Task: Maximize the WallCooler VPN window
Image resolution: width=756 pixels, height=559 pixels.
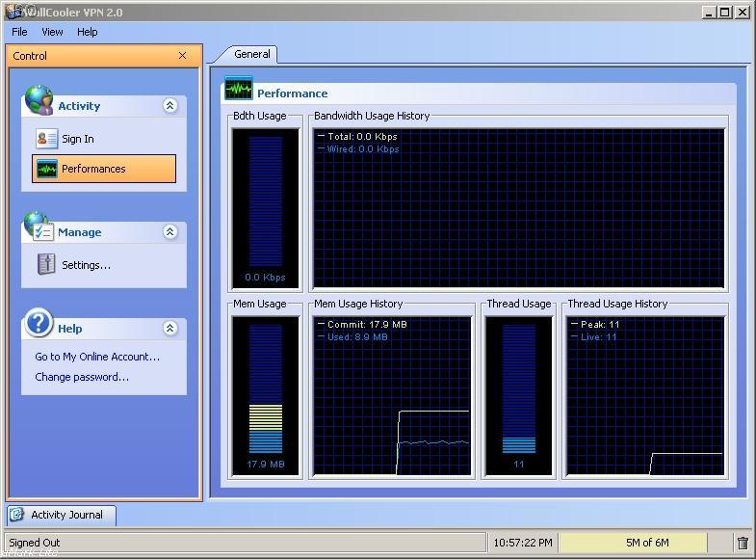Action: coord(724,13)
